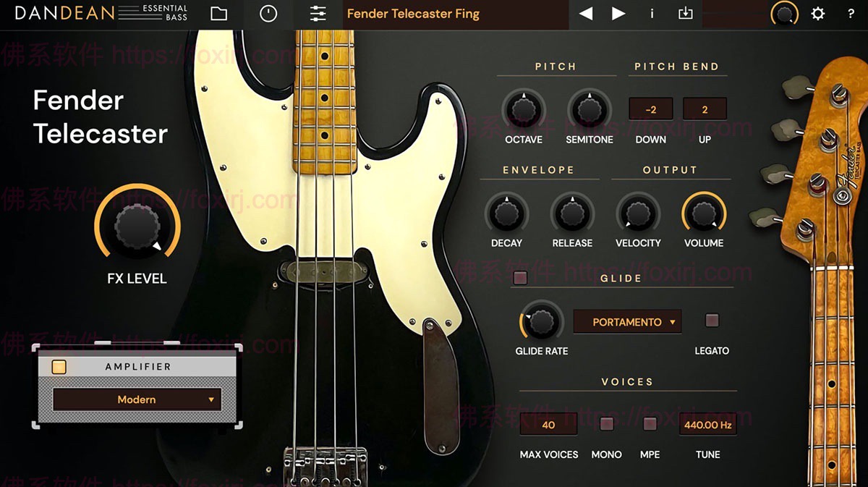868x487 pixels.
Task: Open the Portamento glide mode dropdown
Action: coord(627,321)
